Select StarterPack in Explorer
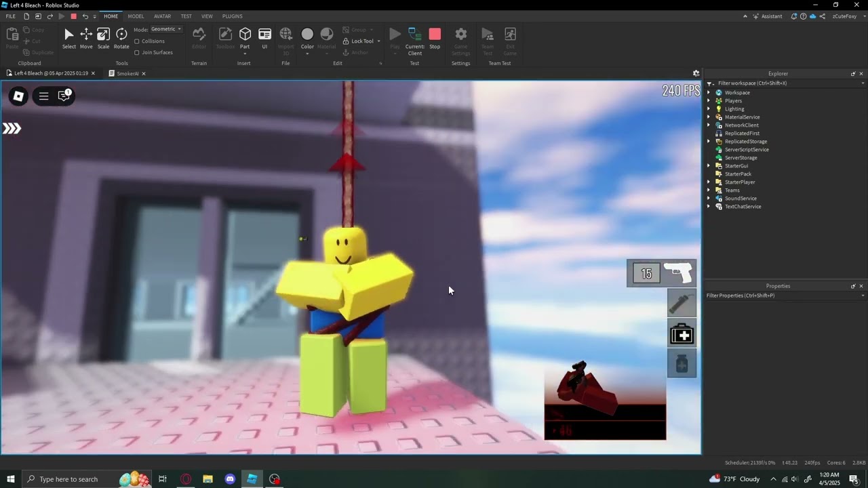The image size is (868, 488). click(x=738, y=174)
